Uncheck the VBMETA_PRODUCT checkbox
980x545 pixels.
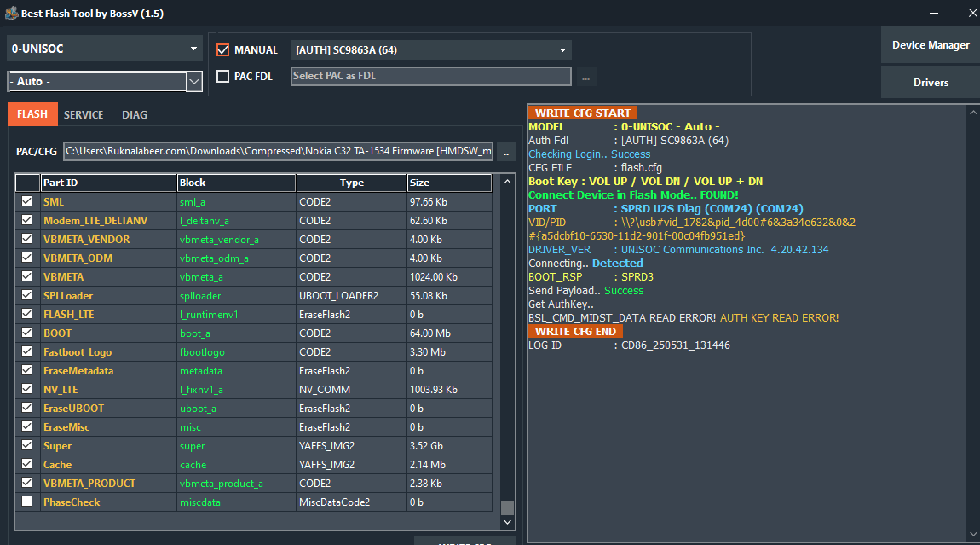click(x=26, y=483)
